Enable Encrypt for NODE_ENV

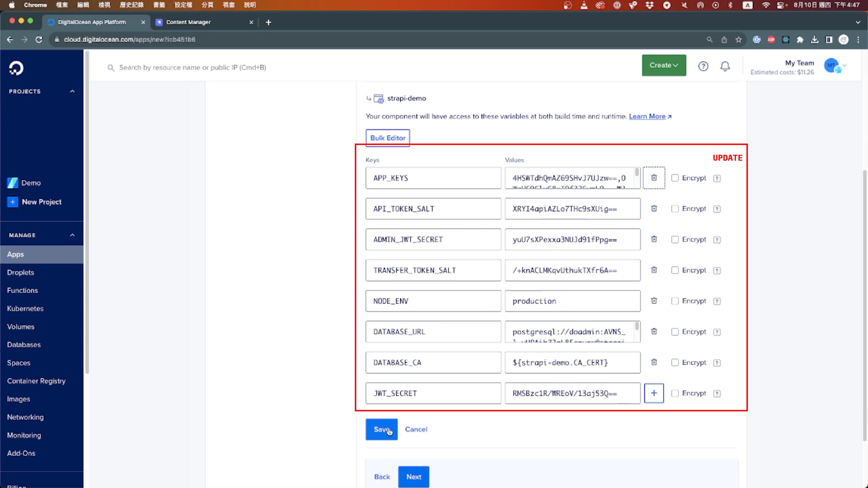[675, 301]
